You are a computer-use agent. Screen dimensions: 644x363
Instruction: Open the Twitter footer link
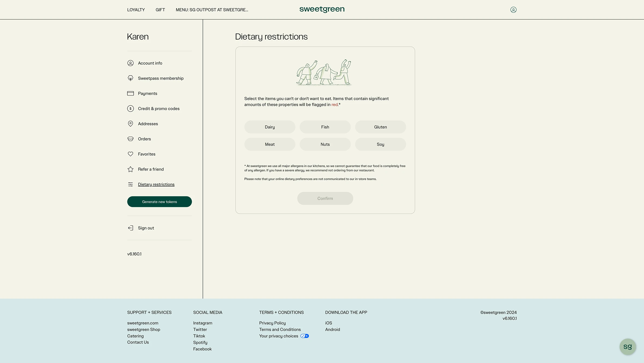pyautogui.click(x=200, y=329)
